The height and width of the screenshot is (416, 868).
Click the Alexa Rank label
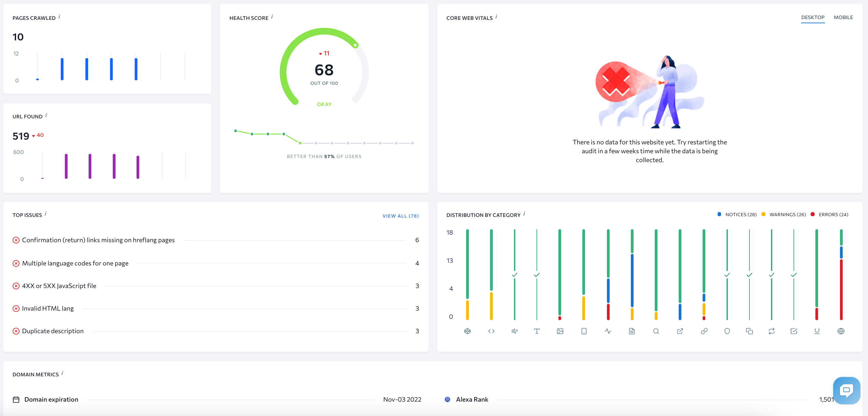(472, 400)
